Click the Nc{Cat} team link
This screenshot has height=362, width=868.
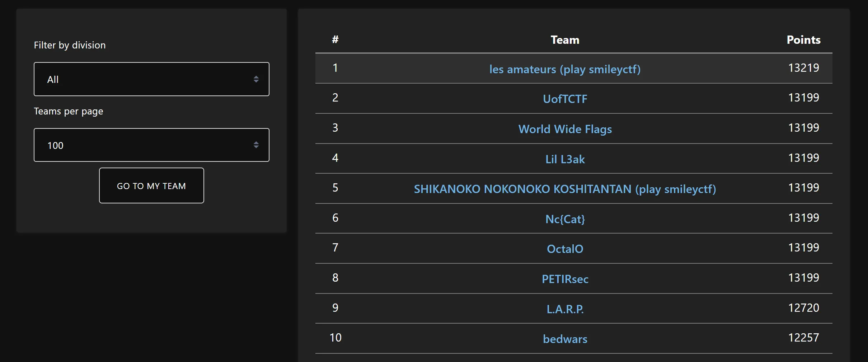565,219
